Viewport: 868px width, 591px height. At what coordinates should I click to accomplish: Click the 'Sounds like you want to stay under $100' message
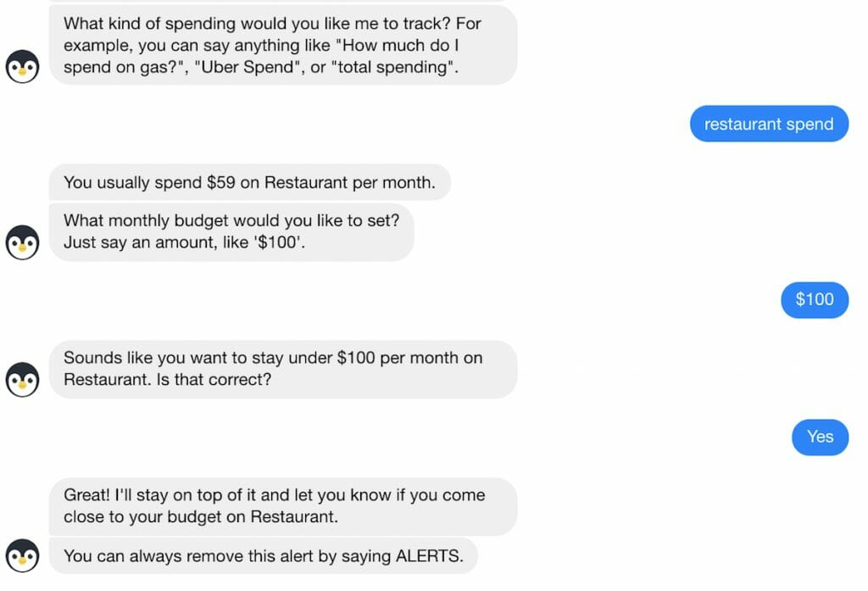[x=283, y=369]
